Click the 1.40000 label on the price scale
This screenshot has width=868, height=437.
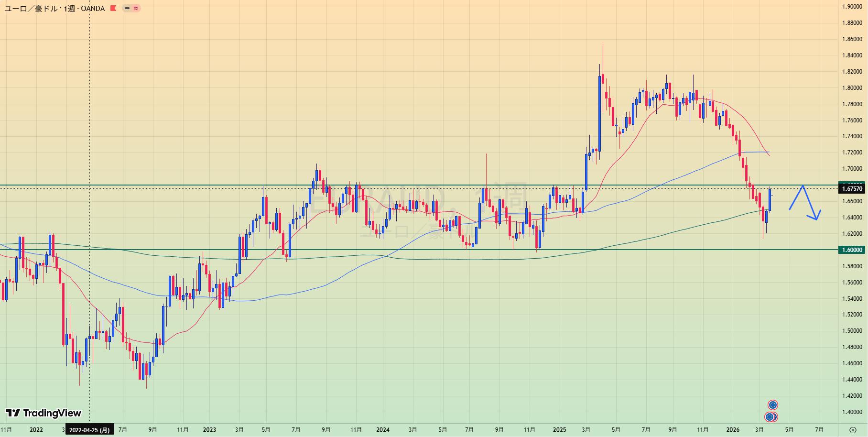852,412
